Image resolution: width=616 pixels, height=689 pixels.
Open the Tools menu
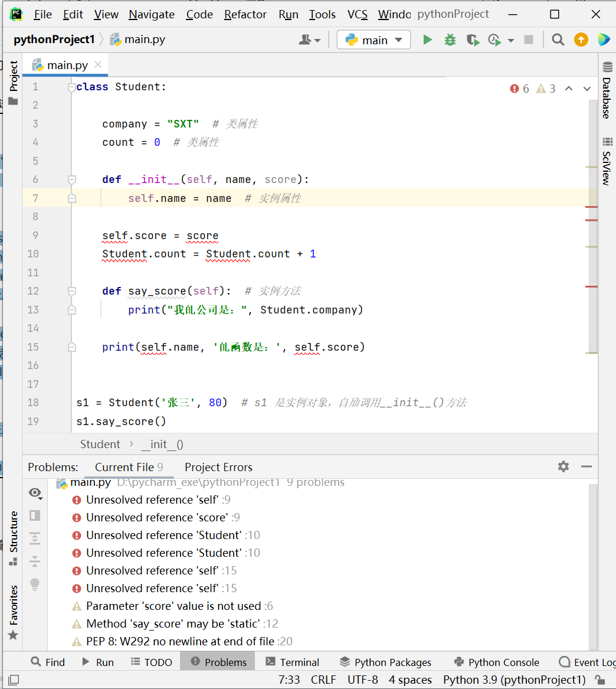point(322,15)
